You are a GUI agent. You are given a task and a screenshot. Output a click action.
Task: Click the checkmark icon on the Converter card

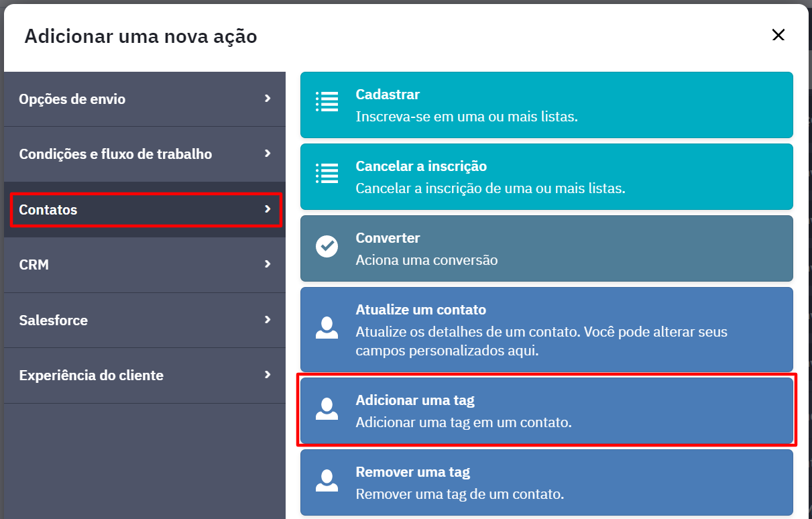click(327, 246)
